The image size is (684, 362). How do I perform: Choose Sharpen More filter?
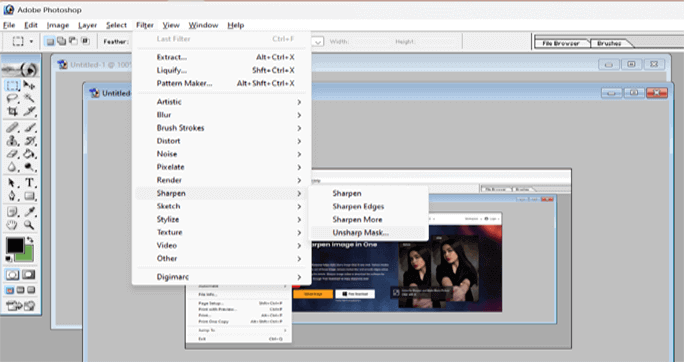click(368, 219)
